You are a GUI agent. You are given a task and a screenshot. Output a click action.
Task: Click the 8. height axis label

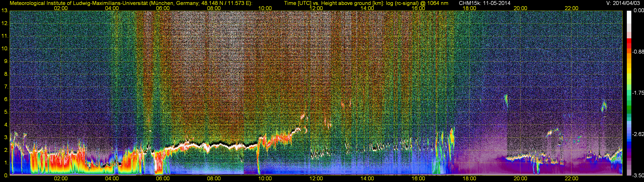(x=6, y=74)
